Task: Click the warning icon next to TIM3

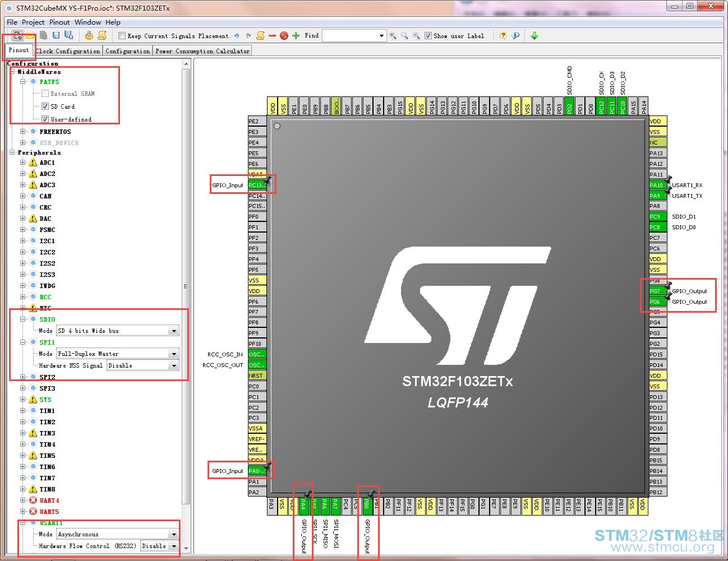Action: point(33,433)
